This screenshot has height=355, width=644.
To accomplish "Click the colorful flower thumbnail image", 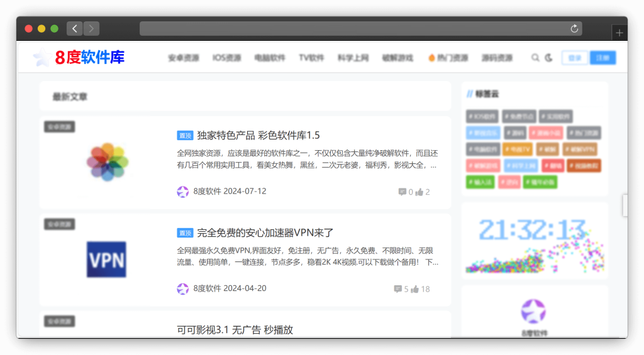I will pyautogui.click(x=107, y=161).
